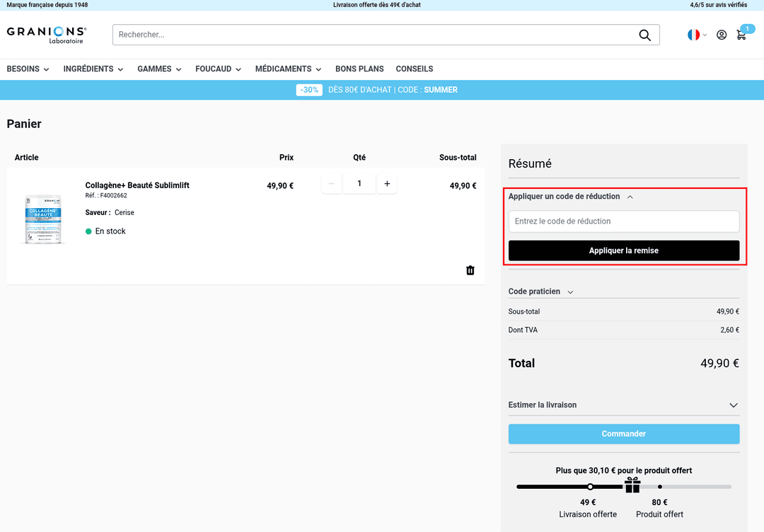Open the GAMMES menu
This screenshot has height=532, width=764.
159,69
